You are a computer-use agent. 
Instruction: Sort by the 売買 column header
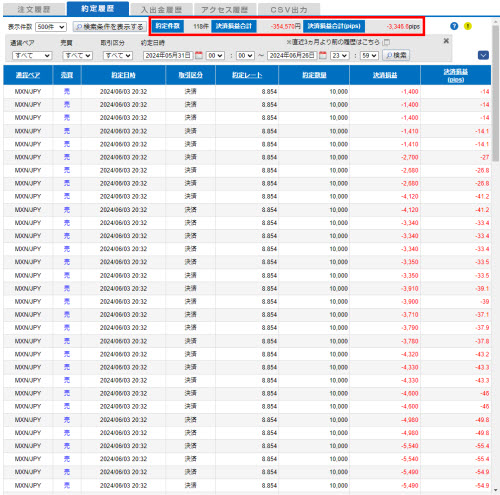click(x=67, y=75)
